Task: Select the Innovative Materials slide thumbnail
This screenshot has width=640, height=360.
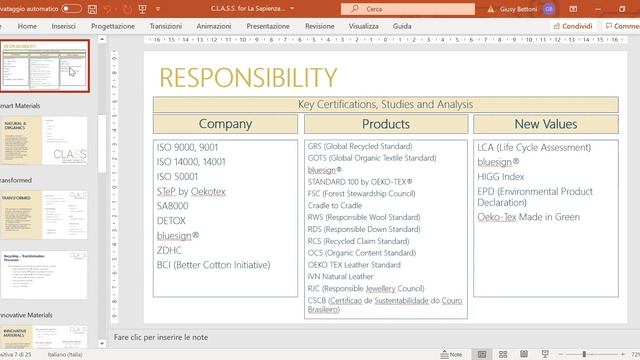Action: [44, 337]
